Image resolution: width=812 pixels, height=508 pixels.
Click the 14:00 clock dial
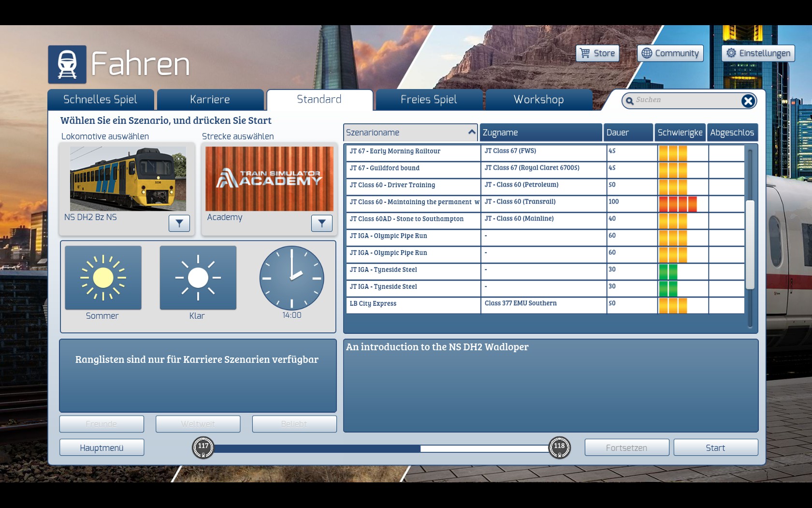coord(291,278)
